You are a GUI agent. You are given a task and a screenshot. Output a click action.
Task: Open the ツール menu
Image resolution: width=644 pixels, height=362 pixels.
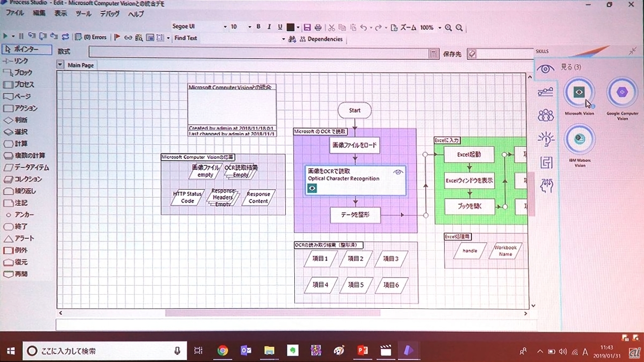tap(83, 14)
